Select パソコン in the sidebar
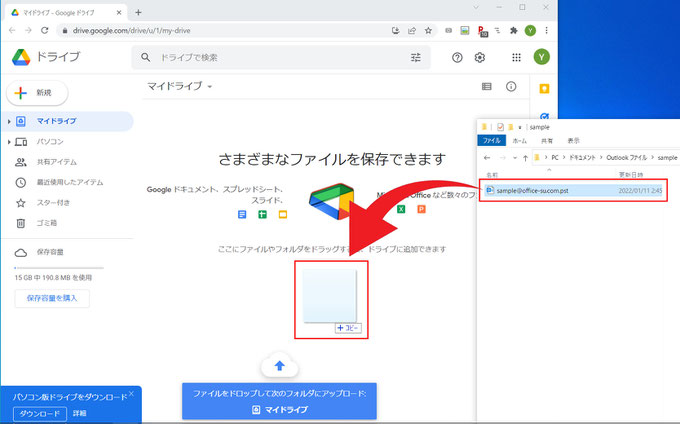This screenshot has height=424, width=680. [67, 142]
